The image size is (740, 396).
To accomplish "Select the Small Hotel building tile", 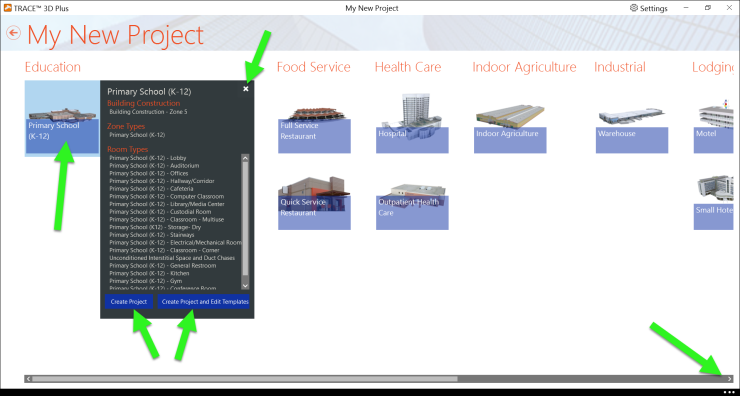I will tap(713, 202).
